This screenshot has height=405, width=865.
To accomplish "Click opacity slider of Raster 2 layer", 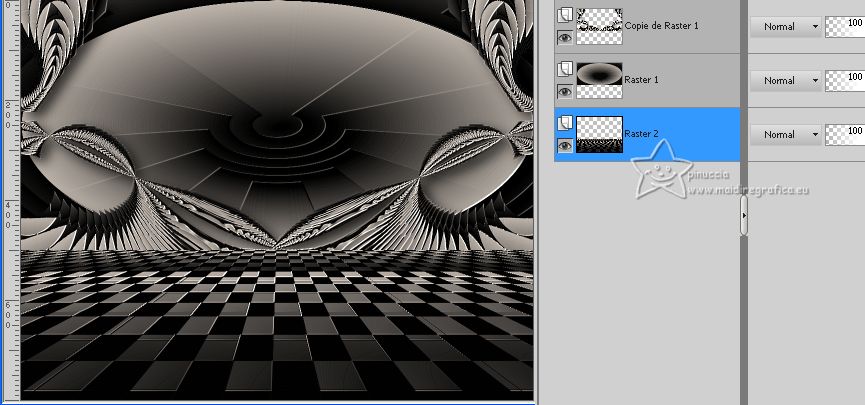I will [x=845, y=135].
